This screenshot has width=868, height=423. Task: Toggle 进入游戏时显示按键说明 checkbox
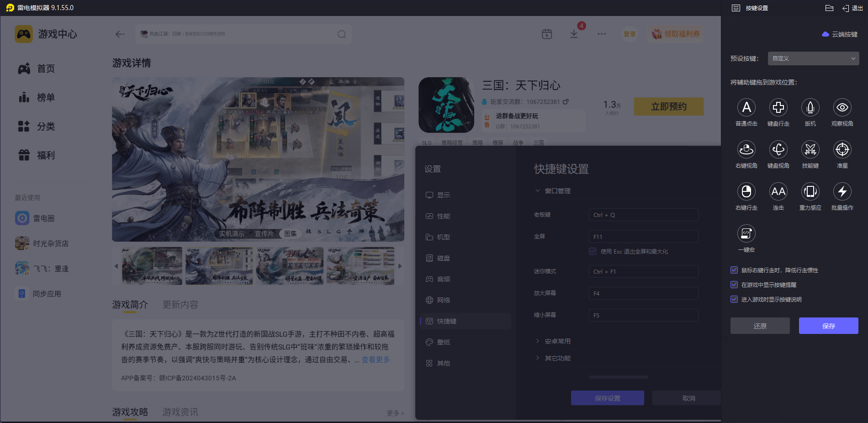click(x=734, y=300)
